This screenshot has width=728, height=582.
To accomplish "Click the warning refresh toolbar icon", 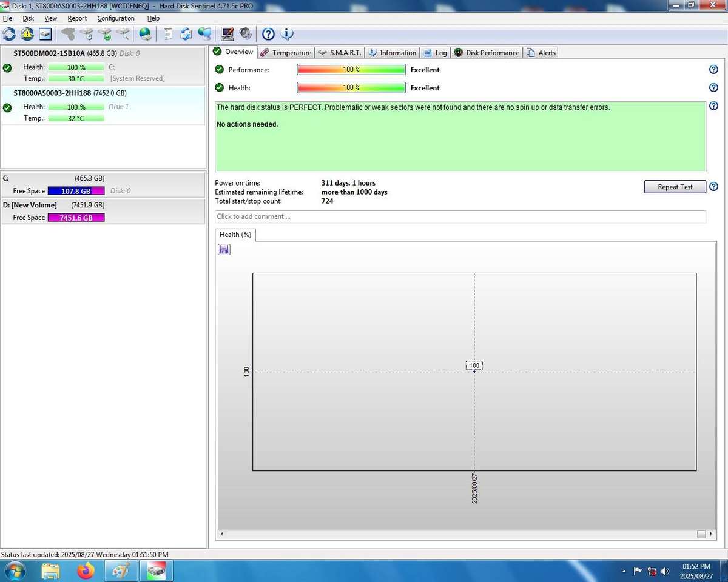I will [27, 34].
